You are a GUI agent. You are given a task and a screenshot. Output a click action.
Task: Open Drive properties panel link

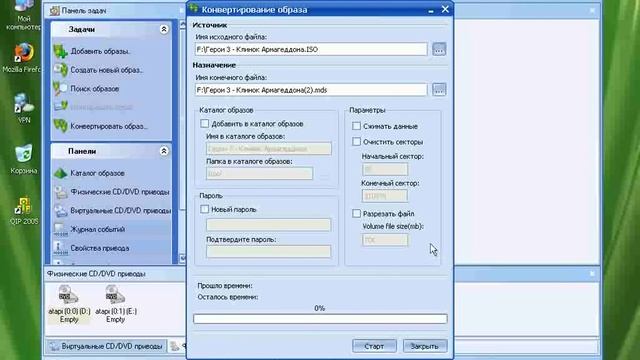point(100,248)
